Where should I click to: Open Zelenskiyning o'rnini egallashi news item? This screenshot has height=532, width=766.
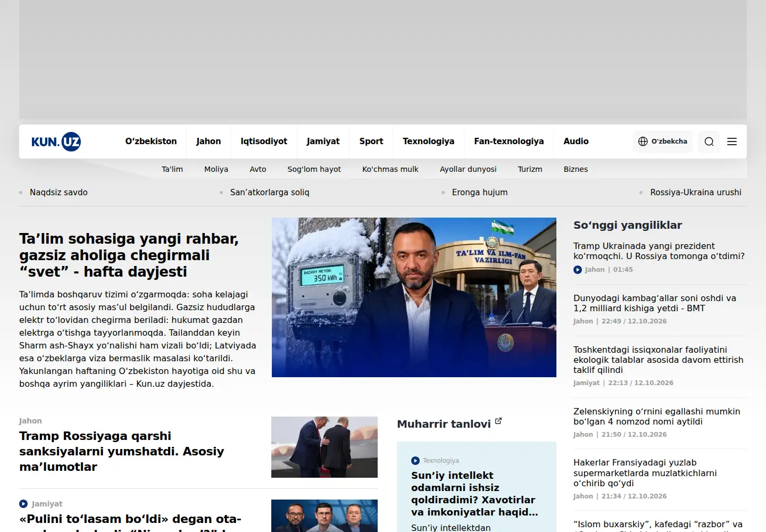657,417
